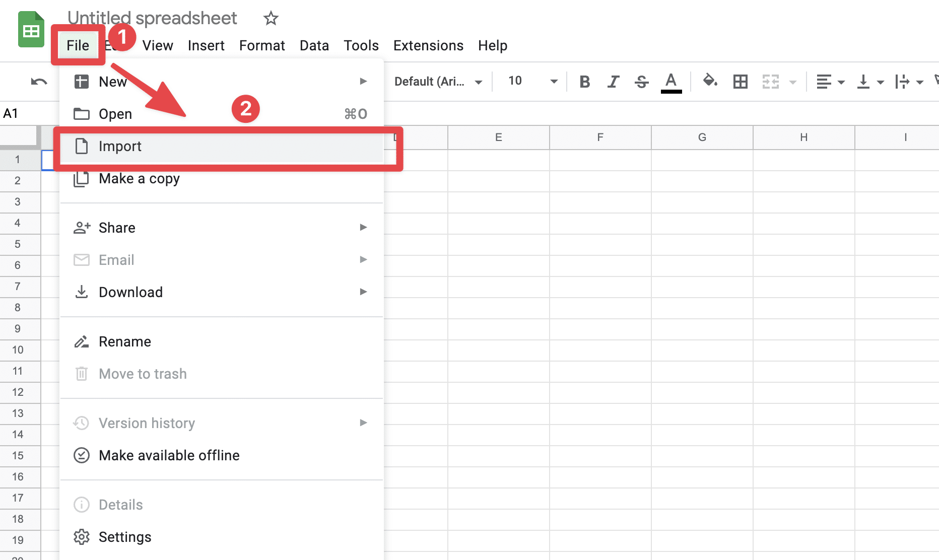
Task: Select row 15 header
Action: click(x=20, y=456)
